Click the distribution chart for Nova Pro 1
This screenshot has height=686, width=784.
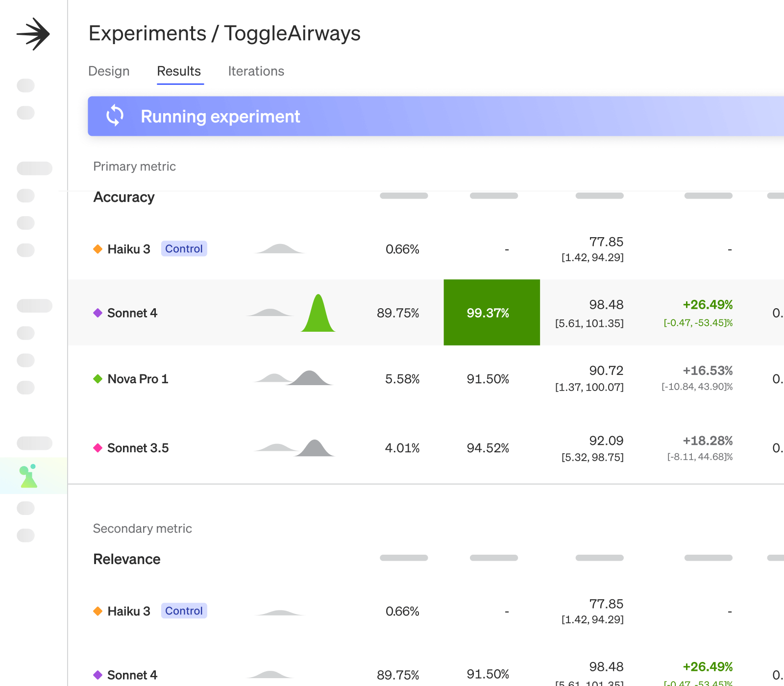point(293,378)
